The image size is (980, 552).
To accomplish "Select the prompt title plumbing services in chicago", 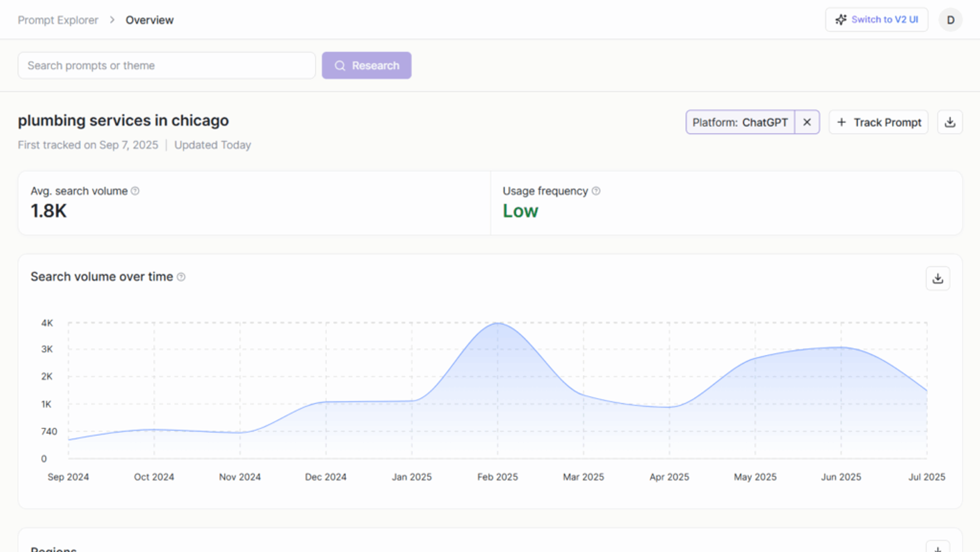I will pyautogui.click(x=124, y=120).
